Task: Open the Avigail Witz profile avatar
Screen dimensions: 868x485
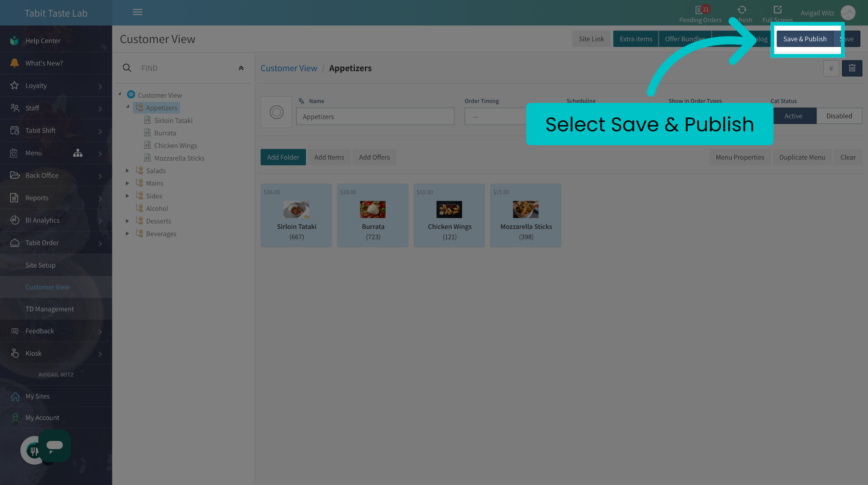Action: pyautogui.click(x=848, y=13)
